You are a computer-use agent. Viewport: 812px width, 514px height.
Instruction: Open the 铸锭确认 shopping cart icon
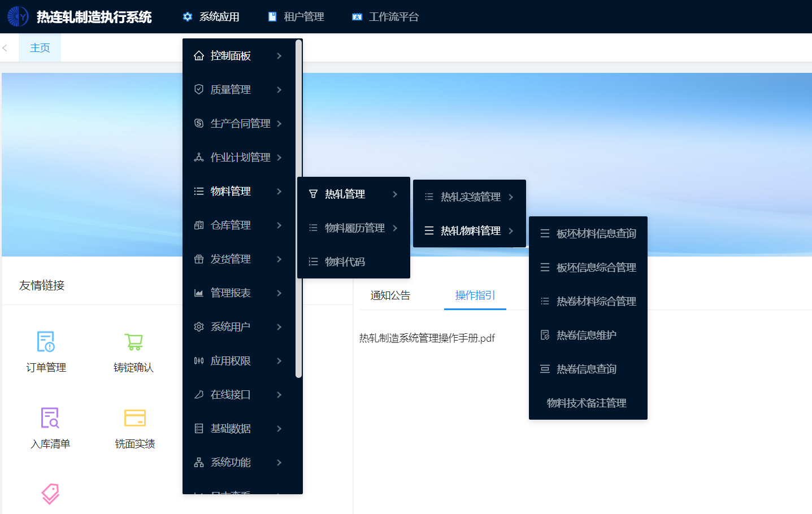click(134, 342)
